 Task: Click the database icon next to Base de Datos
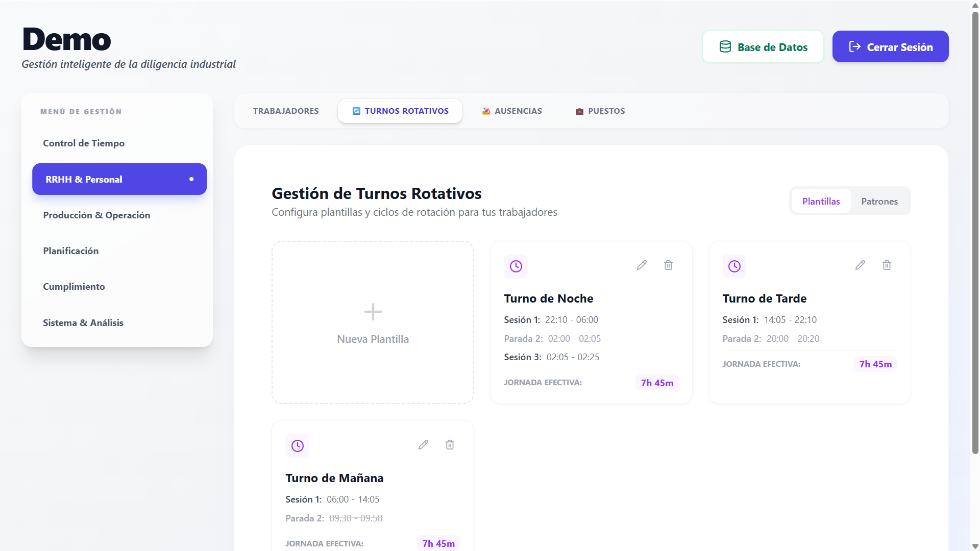tap(725, 46)
